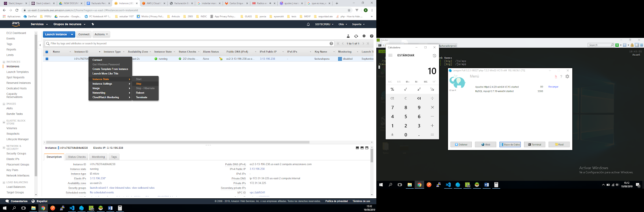
Task: Refresh the EC2 instances list
Action: coord(356,36)
